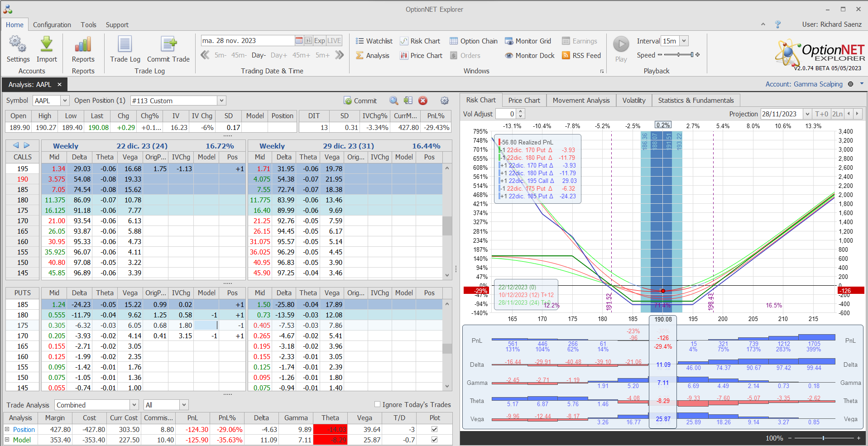The height and width of the screenshot is (446, 868).
Task: Step the time back with 5m-
Action: (x=221, y=55)
